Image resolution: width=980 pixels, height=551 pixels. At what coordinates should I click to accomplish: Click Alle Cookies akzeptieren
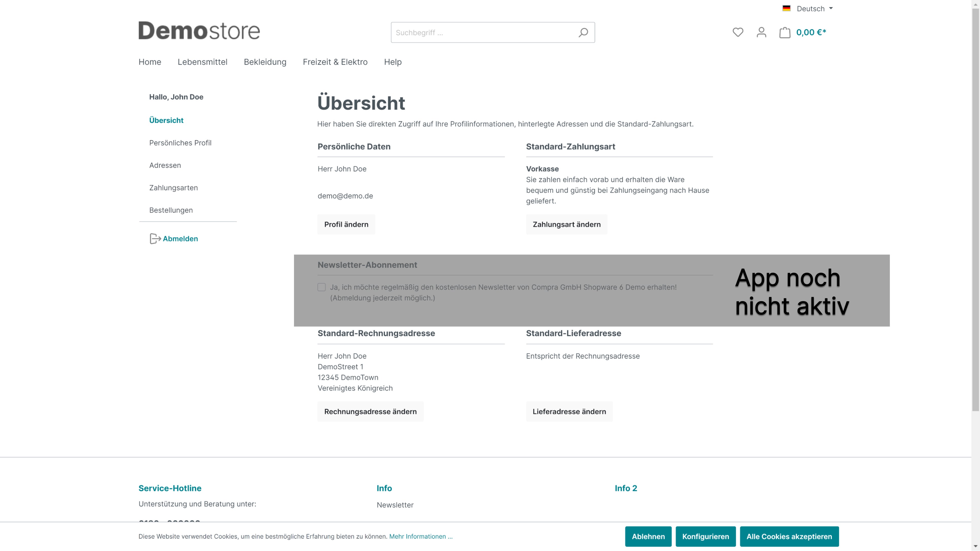(789, 537)
